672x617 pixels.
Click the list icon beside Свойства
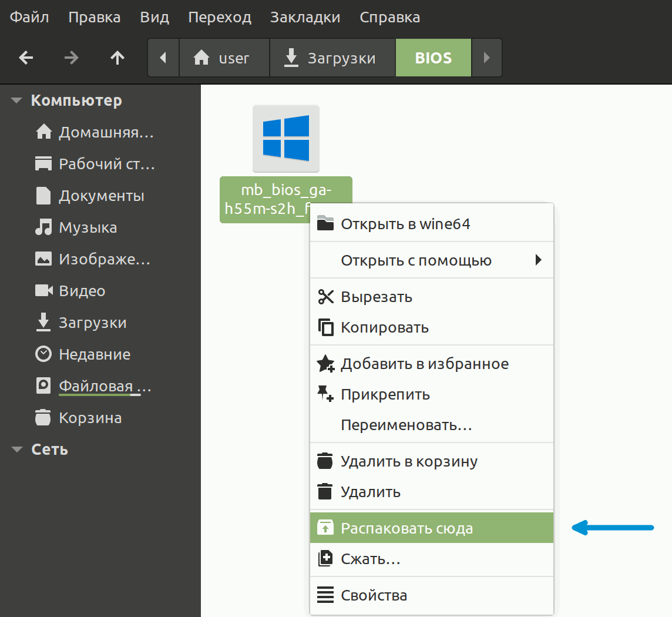click(325, 595)
